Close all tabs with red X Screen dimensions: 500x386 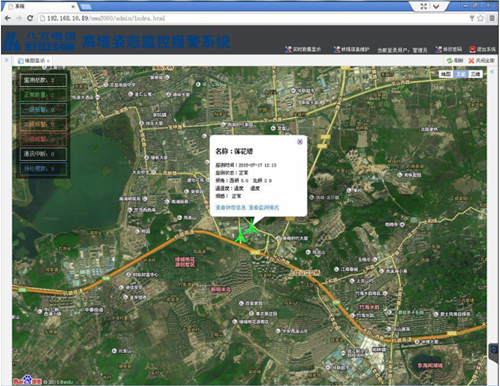coord(471,60)
